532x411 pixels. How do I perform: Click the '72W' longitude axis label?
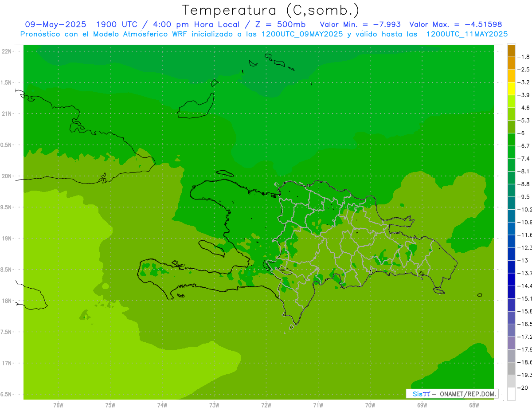[266, 405]
